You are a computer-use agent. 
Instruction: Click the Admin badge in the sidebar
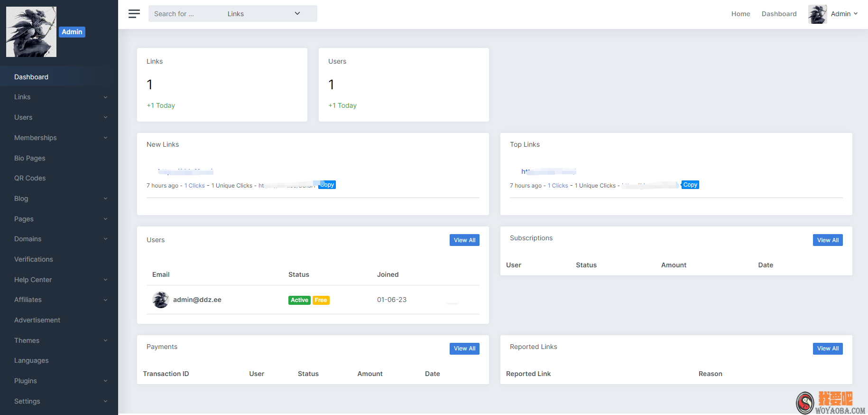72,32
